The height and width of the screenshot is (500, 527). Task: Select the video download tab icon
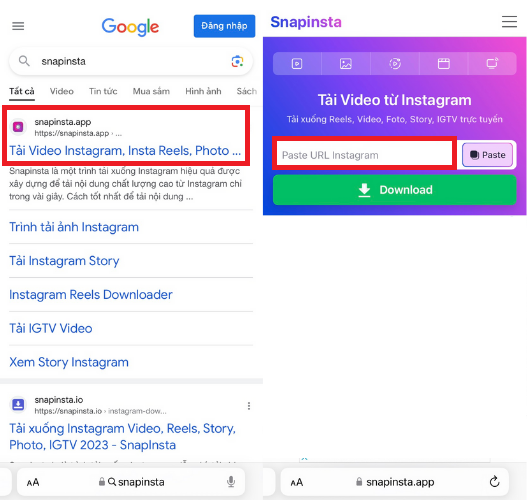(x=297, y=64)
